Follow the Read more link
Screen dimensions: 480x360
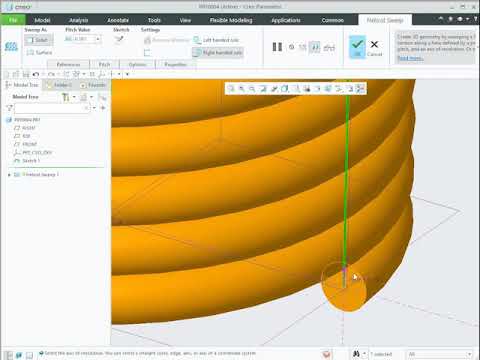click(x=410, y=58)
